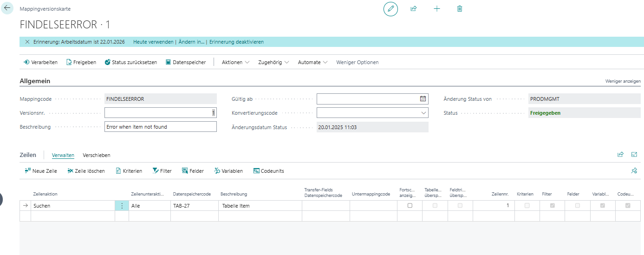Click the Freigeben button

click(81, 62)
